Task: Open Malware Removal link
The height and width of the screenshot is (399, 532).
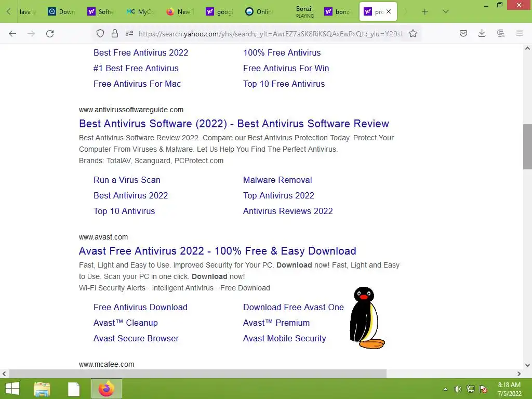Action: [277, 180]
